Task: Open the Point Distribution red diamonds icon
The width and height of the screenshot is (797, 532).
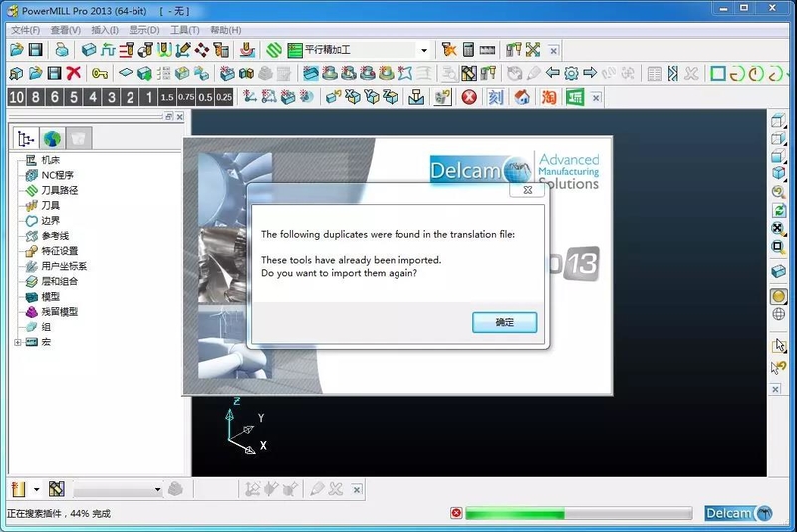Action: coord(202,49)
